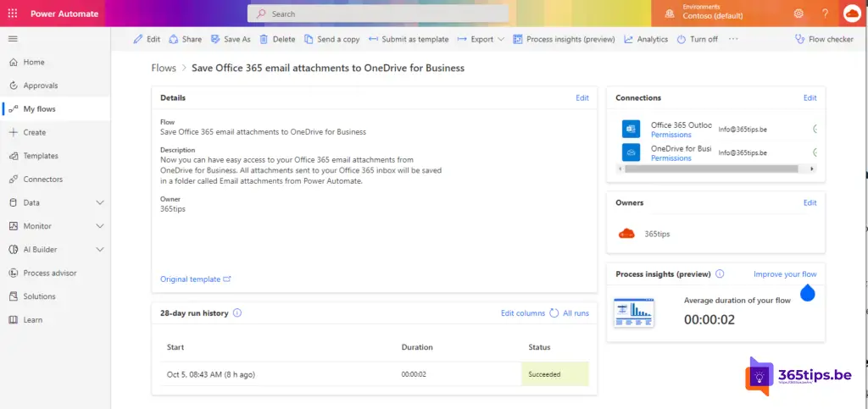Viewport: 868px width, 409px height.
Task: Click the Process insights info icon
Action: click(719, 274)
